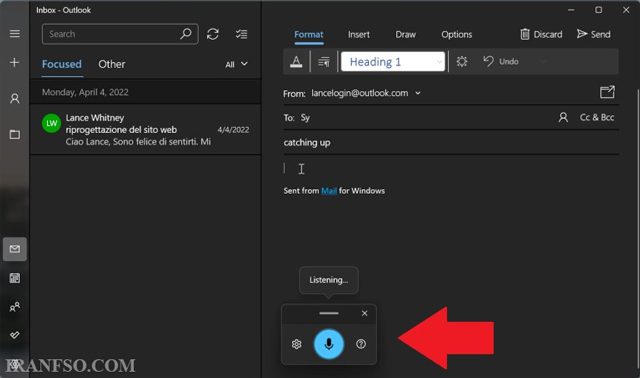
Task: Switch to the Insert tab
Action: [x=359, y=35]
